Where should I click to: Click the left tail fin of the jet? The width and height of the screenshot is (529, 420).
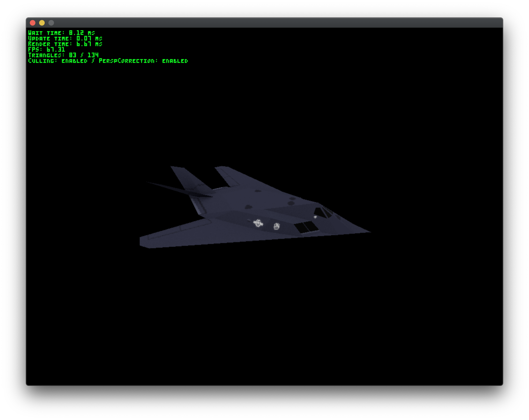pos(188,178)
